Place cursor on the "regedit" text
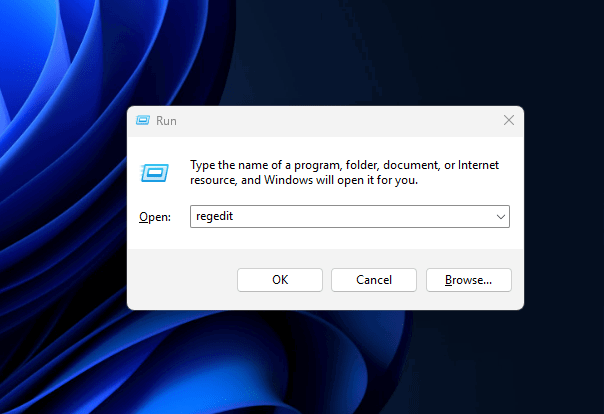 click(214, 216)
